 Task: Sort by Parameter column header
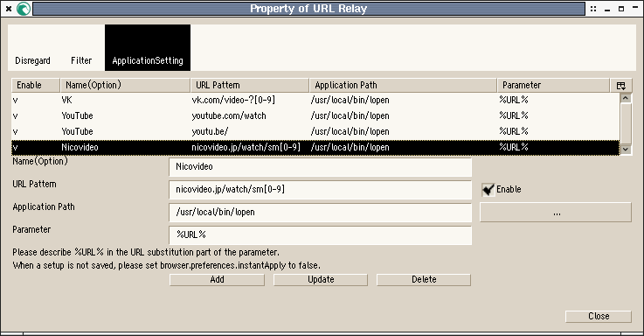554,85
